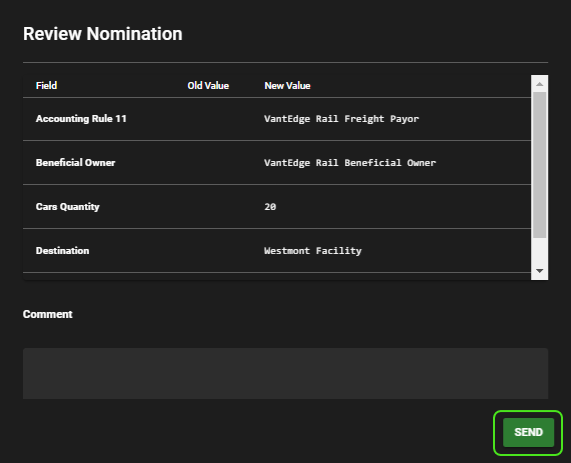
Task: Select the Accounting Rule 11 row label
Action: pyautogui.click(x=81, y=119)
